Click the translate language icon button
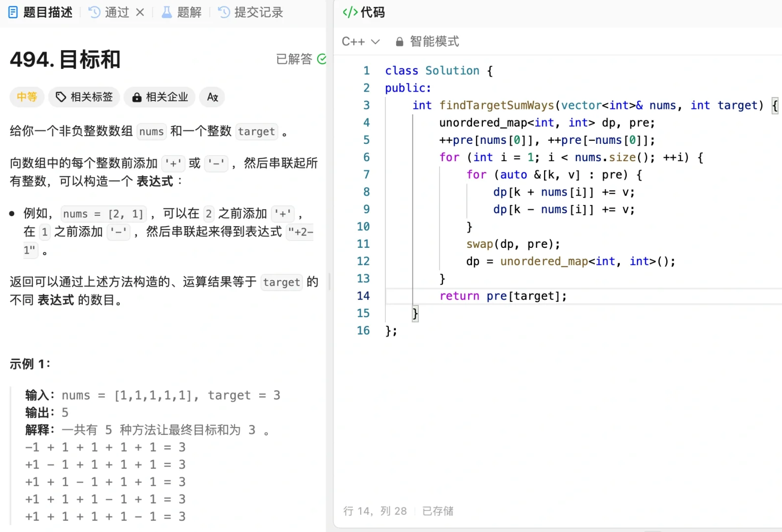This screenshot has width=782, height=532. point(212,97)
